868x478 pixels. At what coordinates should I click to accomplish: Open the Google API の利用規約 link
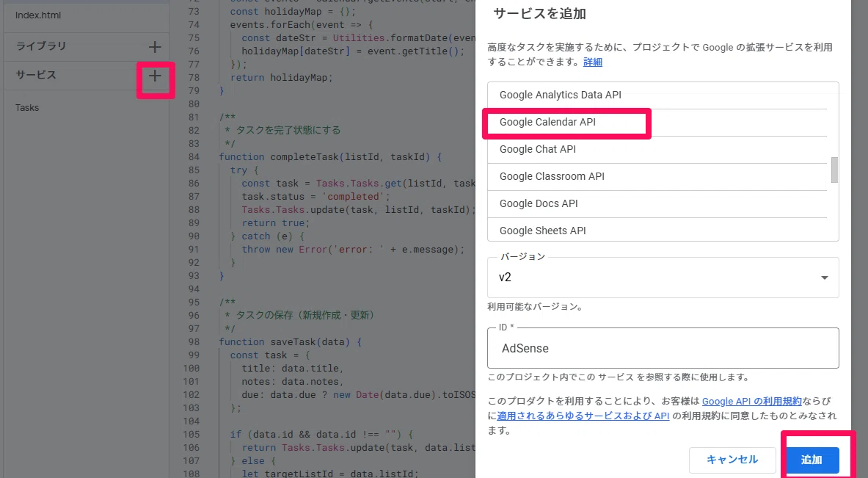coord(751,401)
